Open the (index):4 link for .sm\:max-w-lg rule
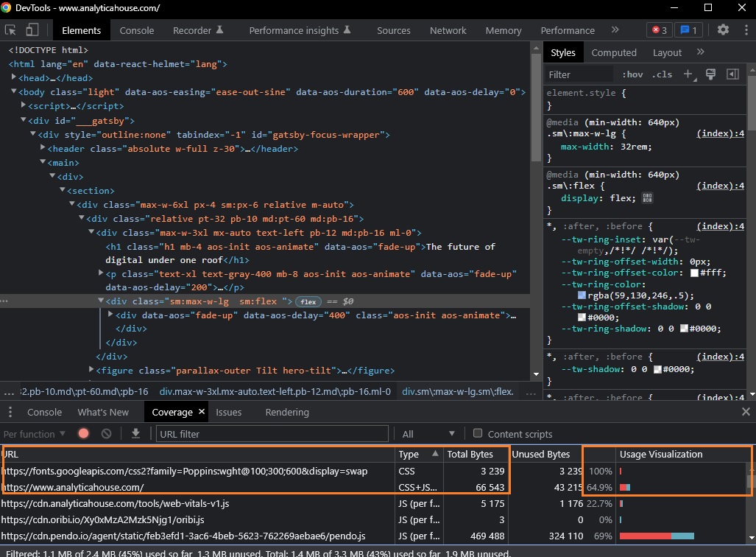Viewport: 756px width, 557px height. tap(721, 133)
